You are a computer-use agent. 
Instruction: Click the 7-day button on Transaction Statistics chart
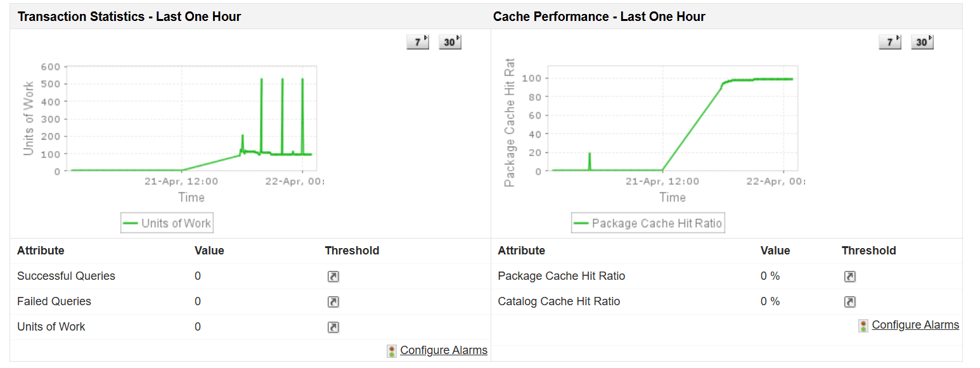pos(416,41)
